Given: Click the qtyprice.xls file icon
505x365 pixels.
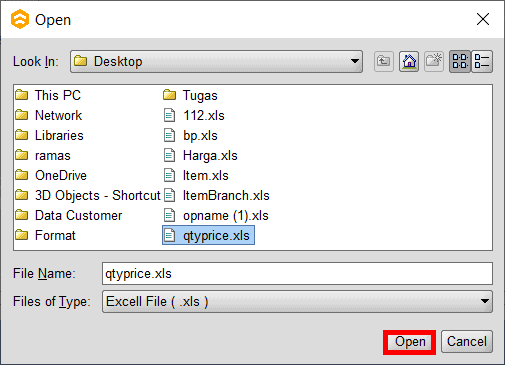Looking at the screenshot, I should (x=169, y=235).
